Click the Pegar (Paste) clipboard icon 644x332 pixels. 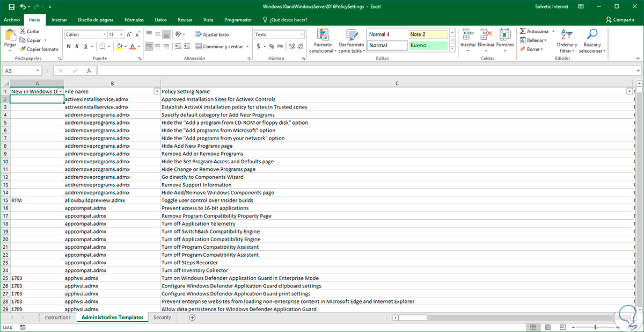(10, 35)
